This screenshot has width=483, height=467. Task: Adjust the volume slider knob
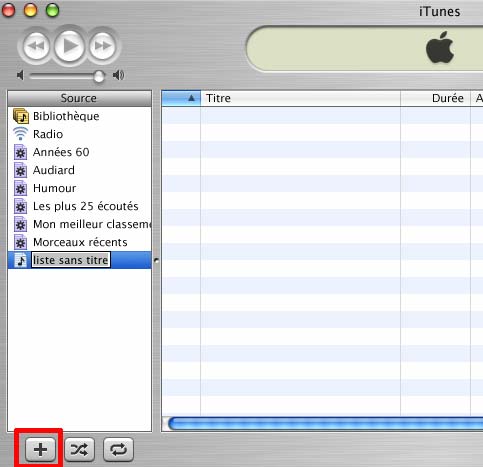[99, 76]
